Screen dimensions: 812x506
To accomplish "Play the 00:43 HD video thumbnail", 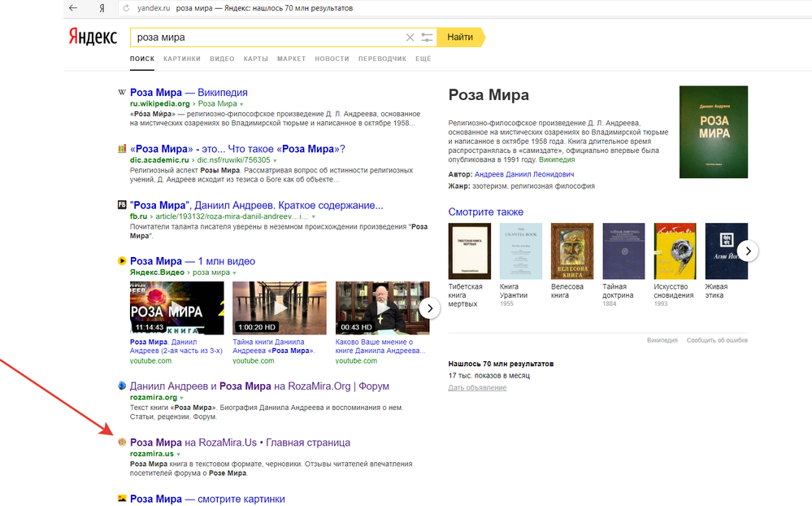I will [382, 308].
